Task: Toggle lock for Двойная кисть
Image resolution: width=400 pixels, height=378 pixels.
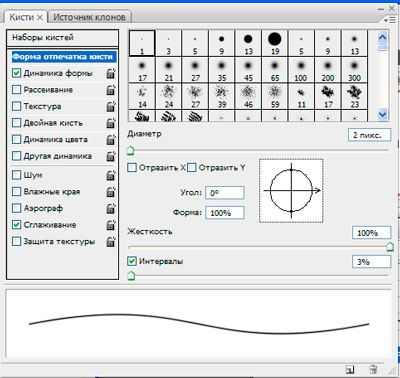Action: tap(111, 123)
